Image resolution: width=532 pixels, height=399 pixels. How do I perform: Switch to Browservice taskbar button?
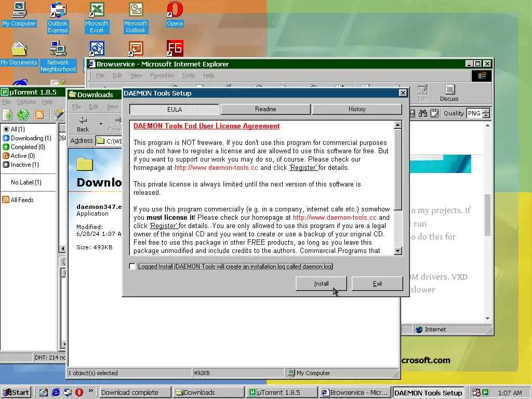point(354,393)
